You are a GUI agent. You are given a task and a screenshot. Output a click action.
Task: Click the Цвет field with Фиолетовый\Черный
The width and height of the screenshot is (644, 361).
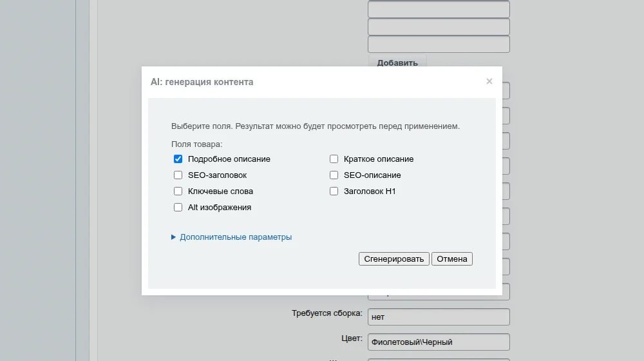(439, 342)
